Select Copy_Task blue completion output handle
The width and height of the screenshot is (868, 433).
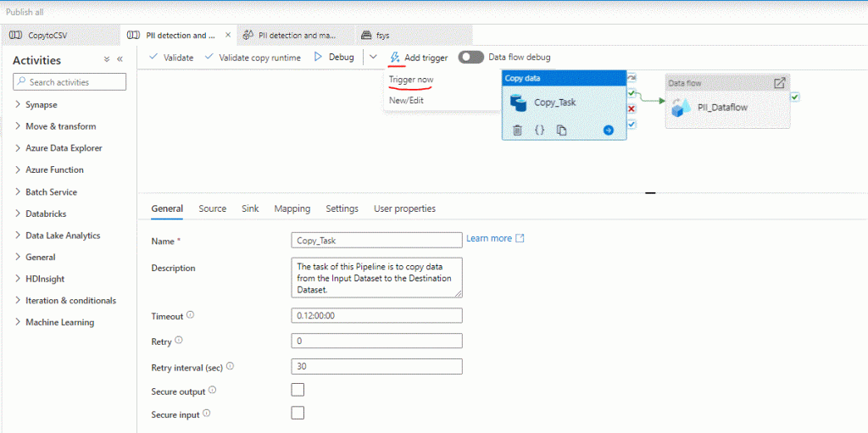point(632,124)
